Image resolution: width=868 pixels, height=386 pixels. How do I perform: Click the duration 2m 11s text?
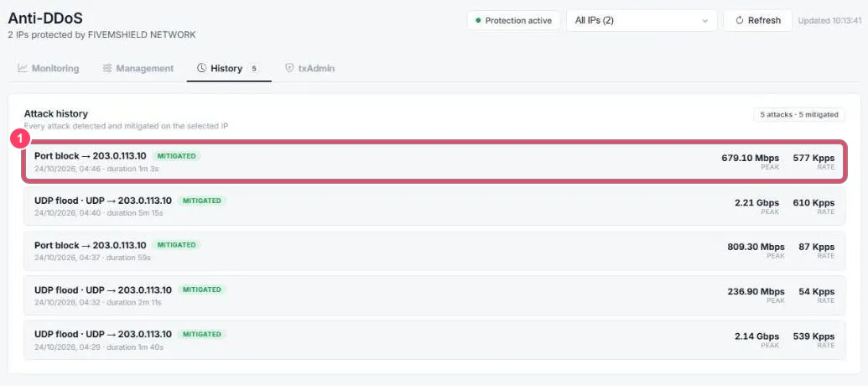click(x=134, y=302)
